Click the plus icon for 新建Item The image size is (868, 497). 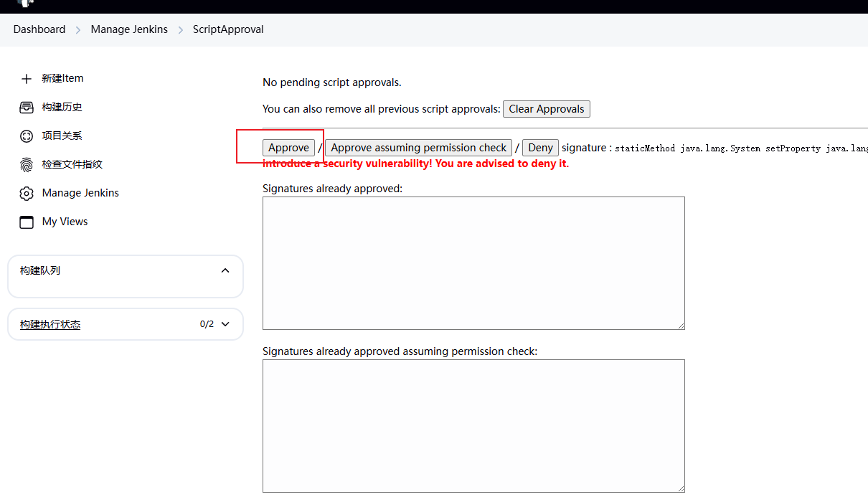coord(27,79)
